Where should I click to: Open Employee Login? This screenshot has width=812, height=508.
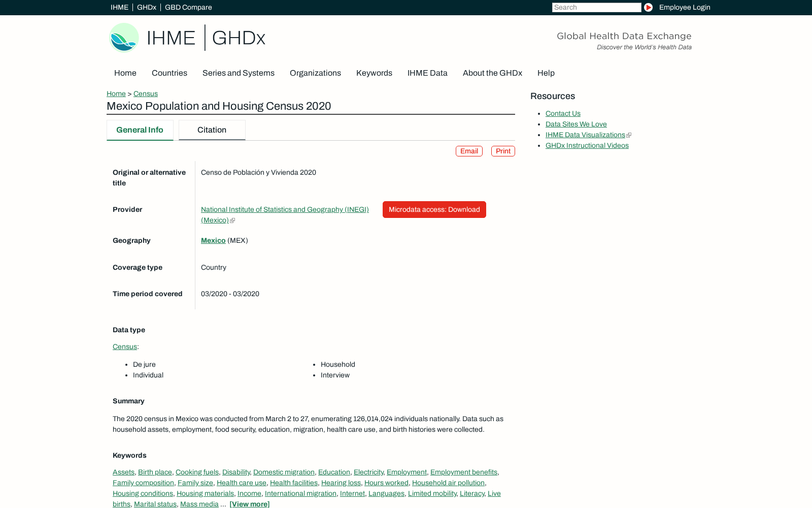pyautogui.click(x=685, y=7)
